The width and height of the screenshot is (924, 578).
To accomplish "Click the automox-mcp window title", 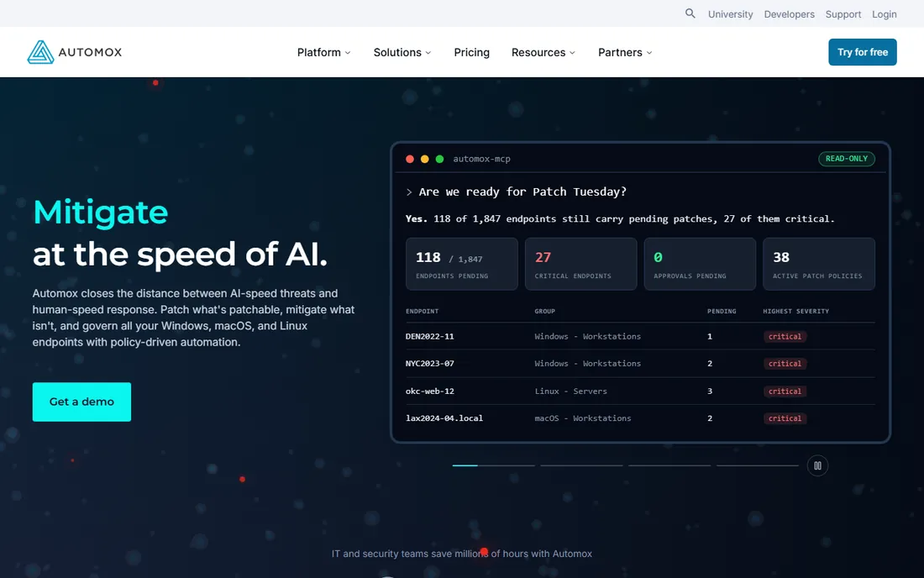I will click(x=481, y=159).
